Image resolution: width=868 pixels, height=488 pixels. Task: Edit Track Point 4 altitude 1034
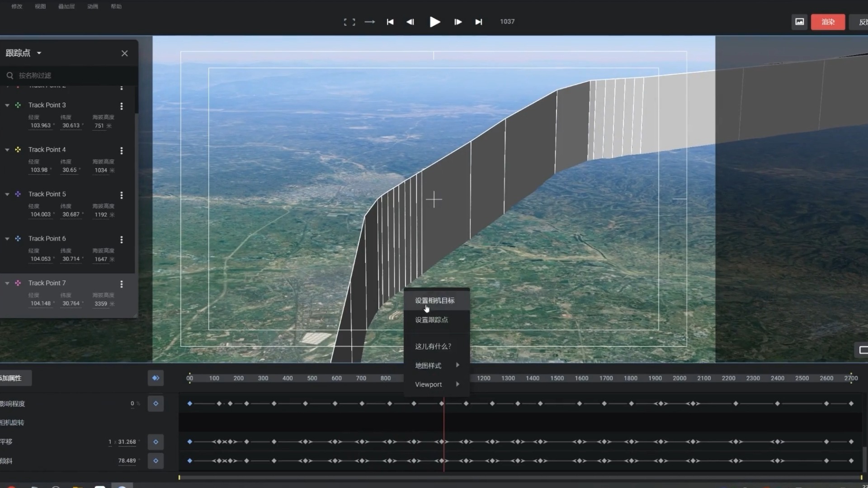[101, 170]
